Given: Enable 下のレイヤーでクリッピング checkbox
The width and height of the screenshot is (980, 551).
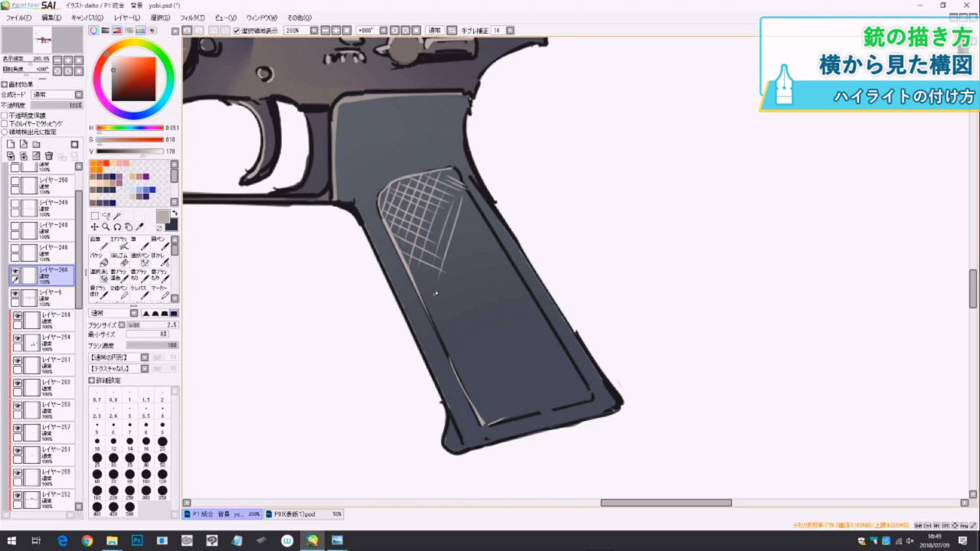Looking at the screenshot, I should click(5, 123).
